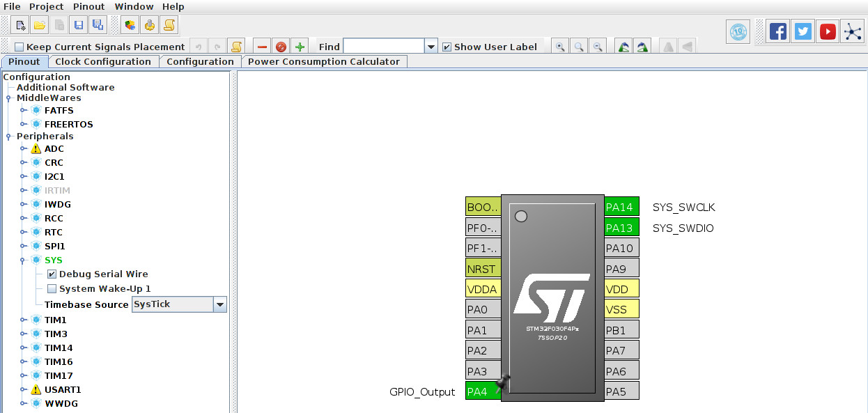868x413 pixels.
Task: Click the red circular block icon
Action: (281, 47)
